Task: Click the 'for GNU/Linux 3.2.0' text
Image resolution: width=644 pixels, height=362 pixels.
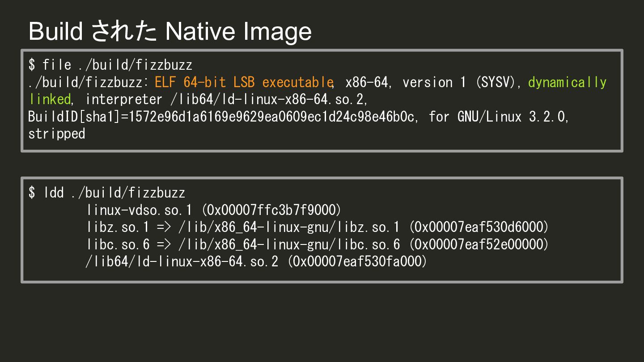Action: (x=498, y=117)
